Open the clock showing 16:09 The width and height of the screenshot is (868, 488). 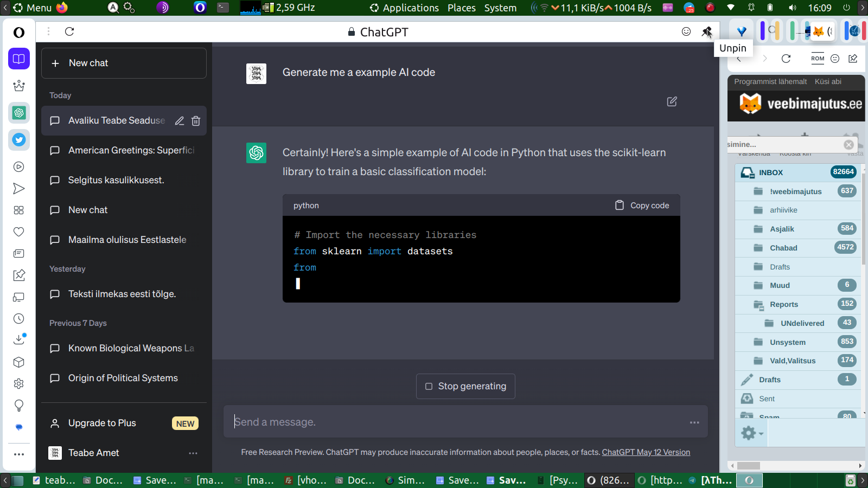click(x=820, y=8)
